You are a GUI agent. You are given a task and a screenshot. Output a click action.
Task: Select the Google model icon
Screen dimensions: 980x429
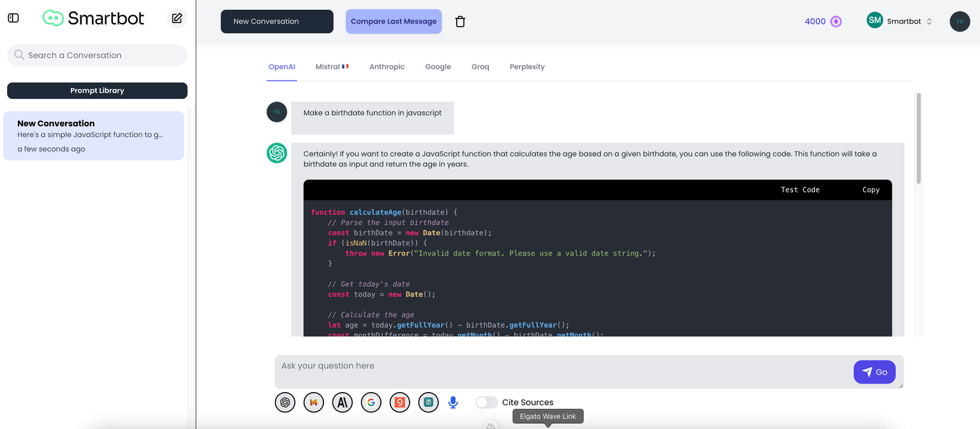coord(371,402)
